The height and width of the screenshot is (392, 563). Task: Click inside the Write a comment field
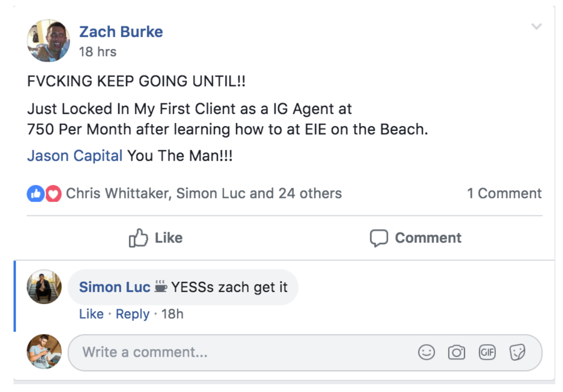[241, 352]
